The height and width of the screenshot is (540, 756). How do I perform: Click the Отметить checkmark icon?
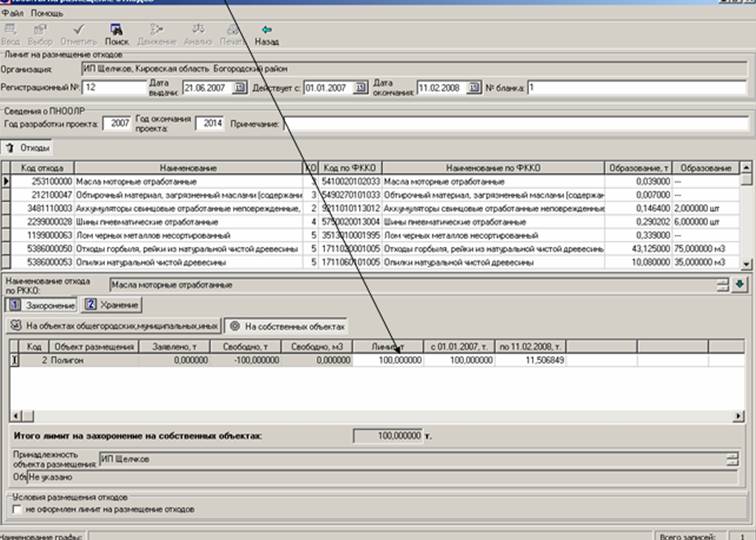(x=78, y=31)
